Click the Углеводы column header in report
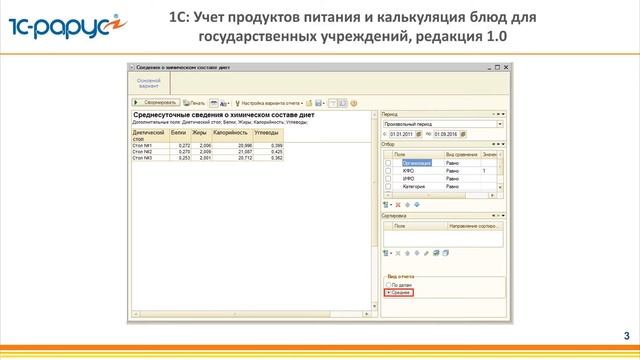Screen dimensions: 640x360 pyautogui.click(x=268, y=136)
